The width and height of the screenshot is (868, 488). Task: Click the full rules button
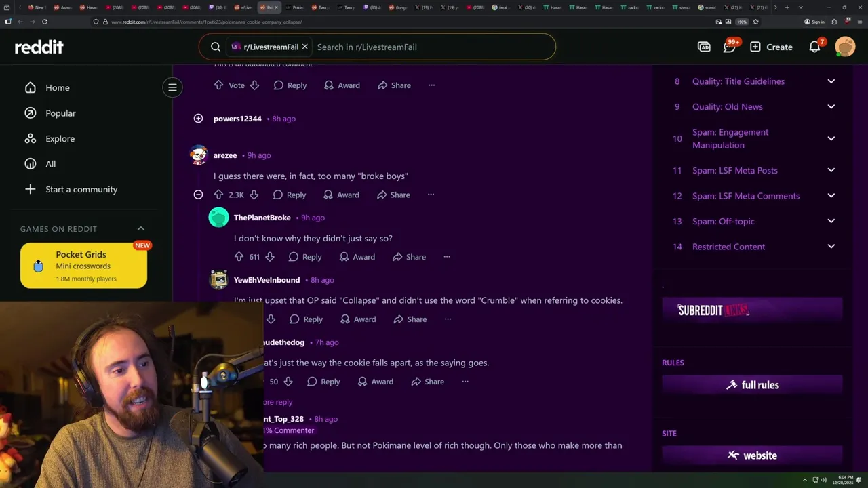click(752, 385)
